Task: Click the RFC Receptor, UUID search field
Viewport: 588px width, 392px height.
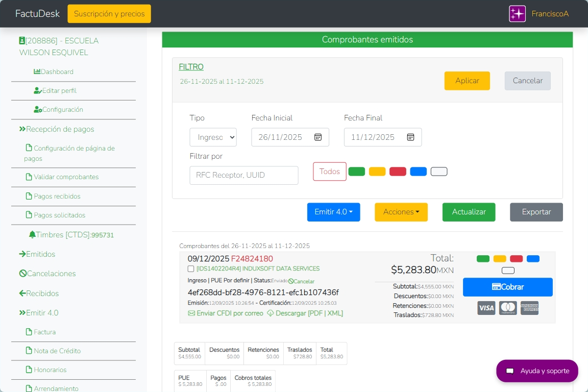Action: coord(244,175)
